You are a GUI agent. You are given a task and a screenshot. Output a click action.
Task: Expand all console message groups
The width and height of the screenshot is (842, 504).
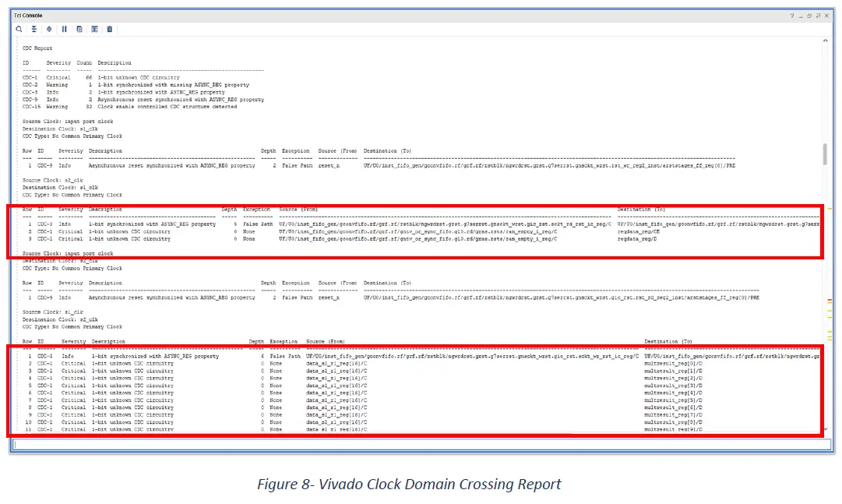[49, 29]
